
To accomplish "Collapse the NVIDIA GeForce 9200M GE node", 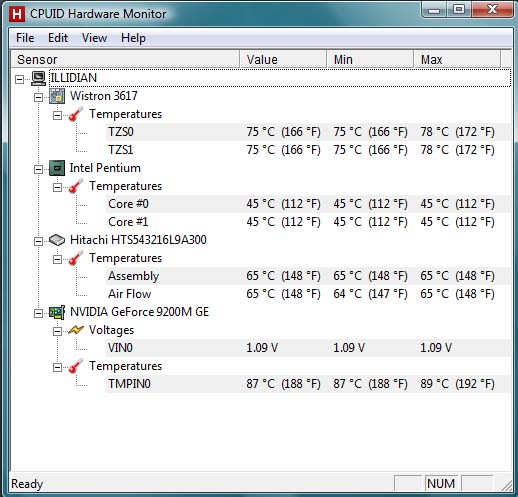I will [x=38, y=313].
